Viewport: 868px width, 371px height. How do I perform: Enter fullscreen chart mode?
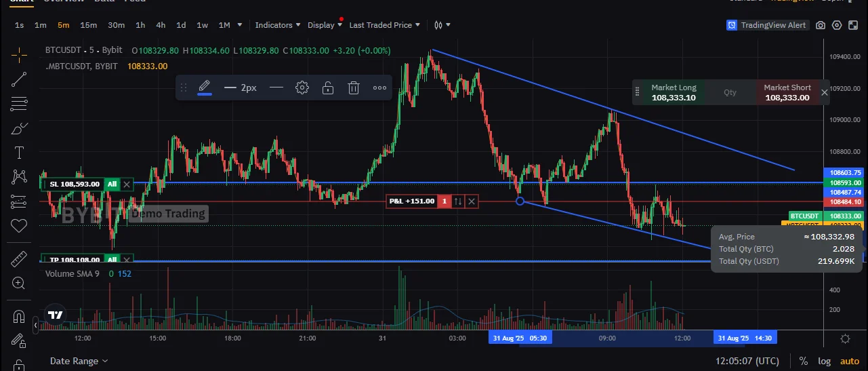click(853, 25)
